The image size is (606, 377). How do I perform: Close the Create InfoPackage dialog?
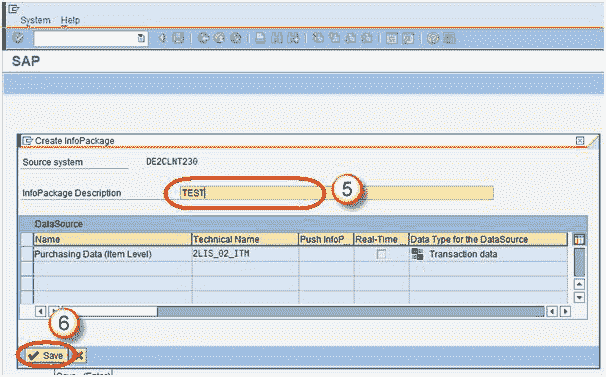580,141
